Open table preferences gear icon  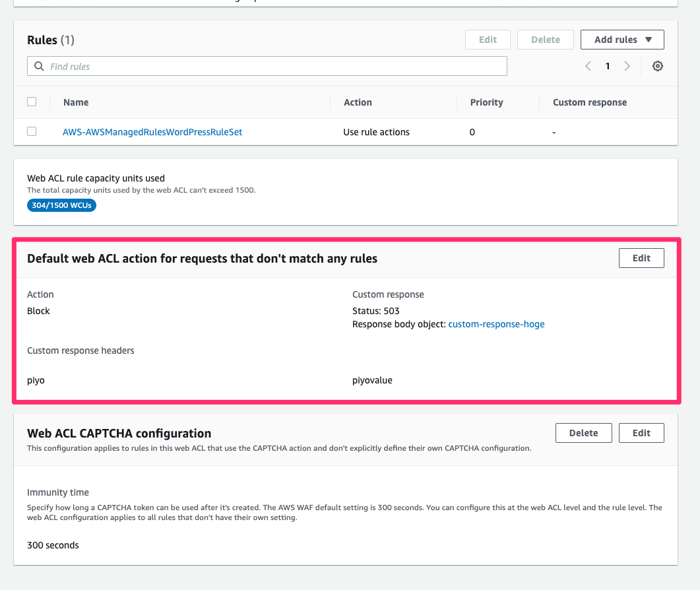(657, 66)
